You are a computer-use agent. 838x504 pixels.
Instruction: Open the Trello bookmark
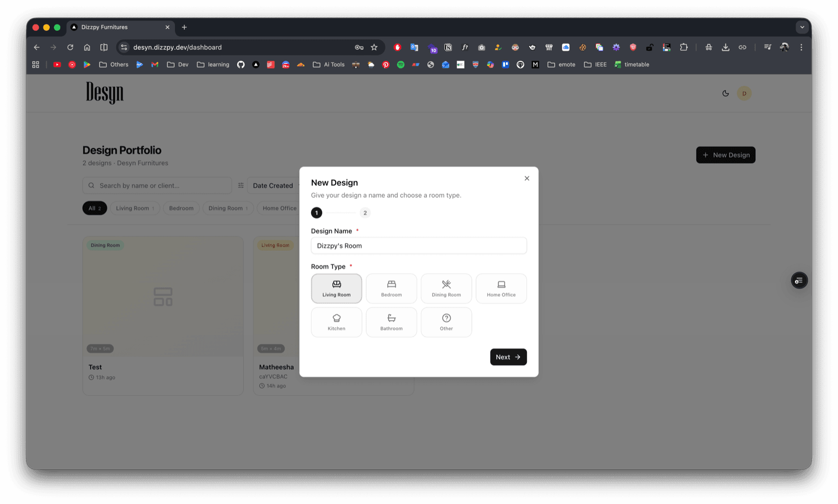pos(505,64)
